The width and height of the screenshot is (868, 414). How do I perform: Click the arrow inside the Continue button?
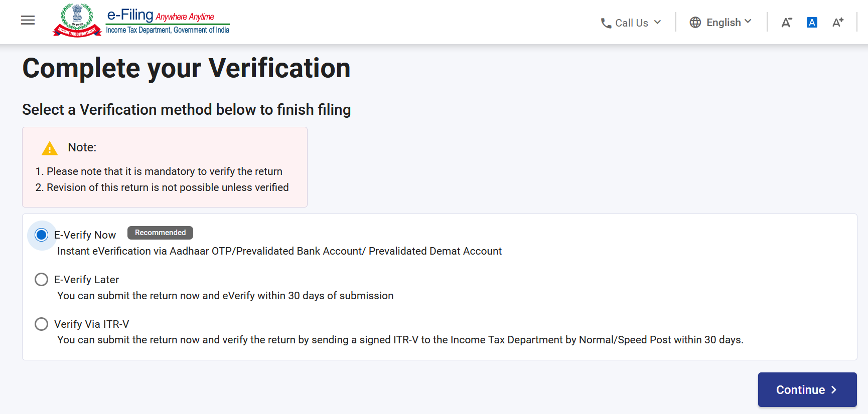834,390
